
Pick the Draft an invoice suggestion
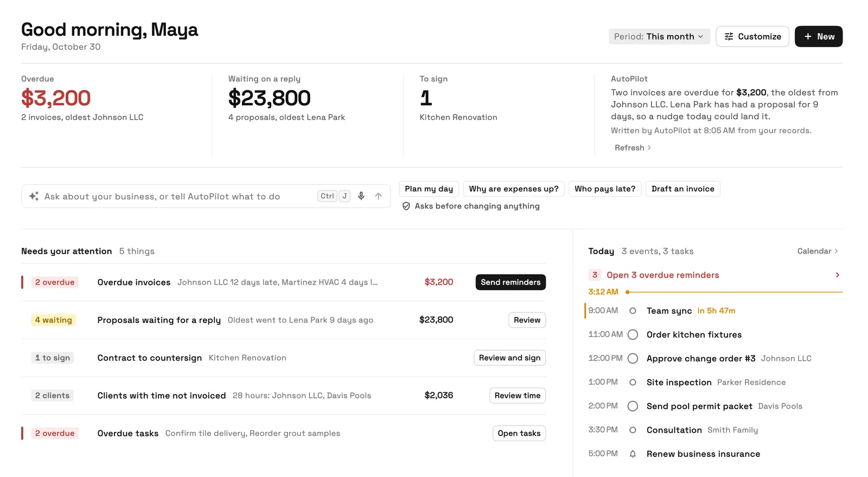pyautogui.click(x=683, y=189)
